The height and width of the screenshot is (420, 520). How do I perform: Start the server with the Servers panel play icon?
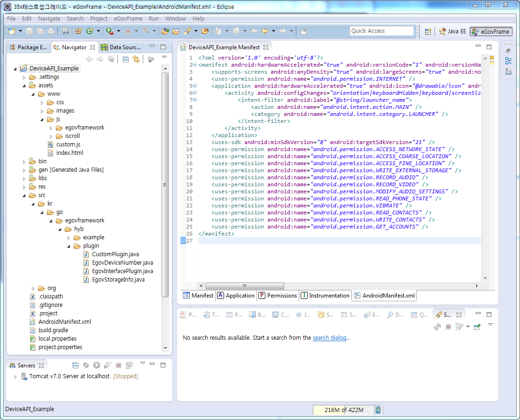[x=96, y=365]
